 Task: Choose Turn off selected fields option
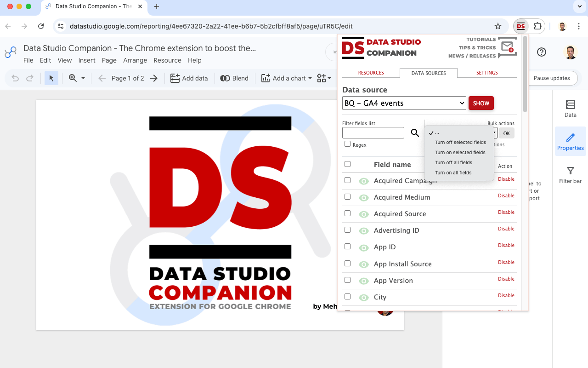[460, 142]
